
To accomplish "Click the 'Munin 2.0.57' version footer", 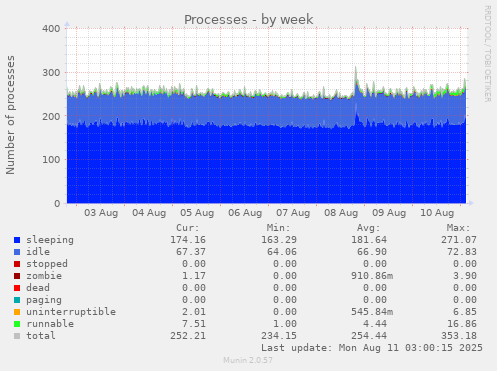I will (x=248, y=360).
